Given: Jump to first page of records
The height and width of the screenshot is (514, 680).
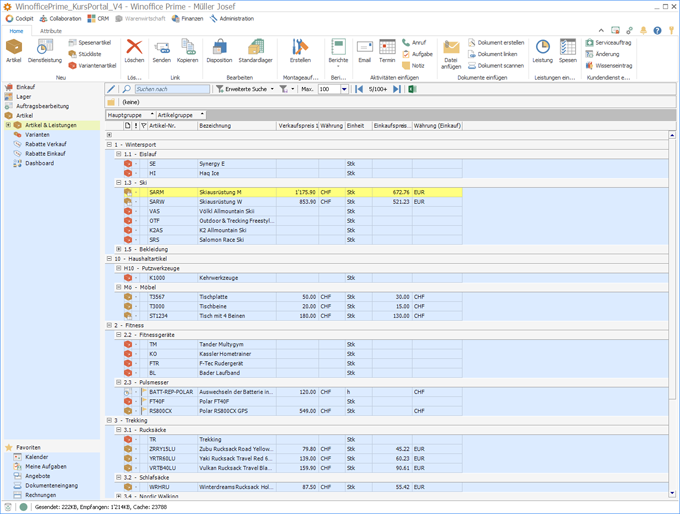Looking at the screenshot, I should [359, 89].
